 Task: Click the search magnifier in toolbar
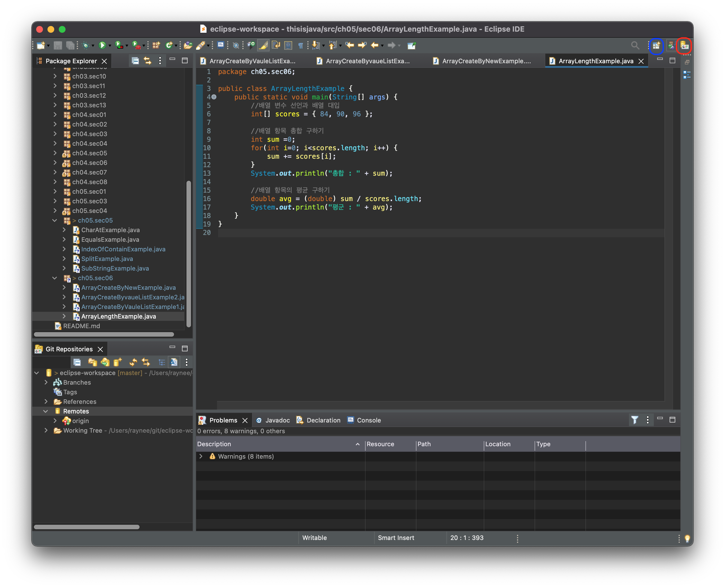[x=635, y=45]
